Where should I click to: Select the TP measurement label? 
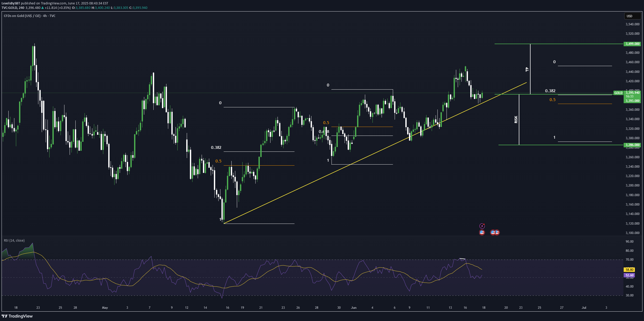[x=527, y=69]
